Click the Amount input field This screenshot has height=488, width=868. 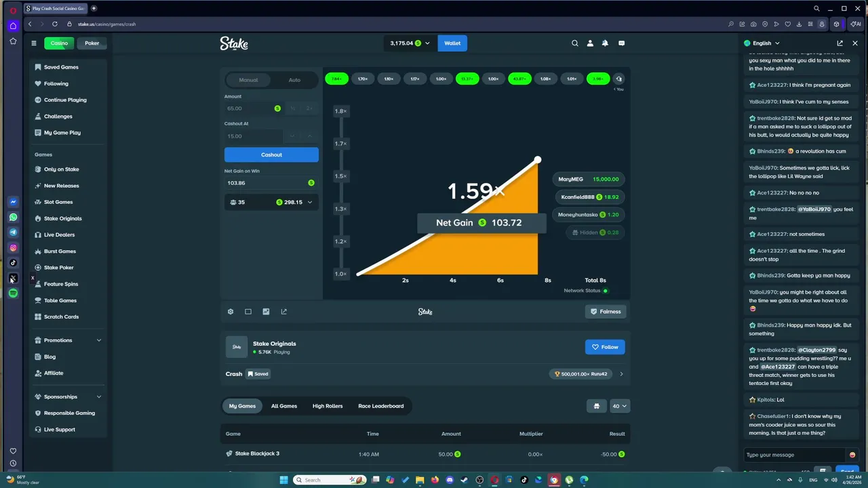[x=254, y=108]
